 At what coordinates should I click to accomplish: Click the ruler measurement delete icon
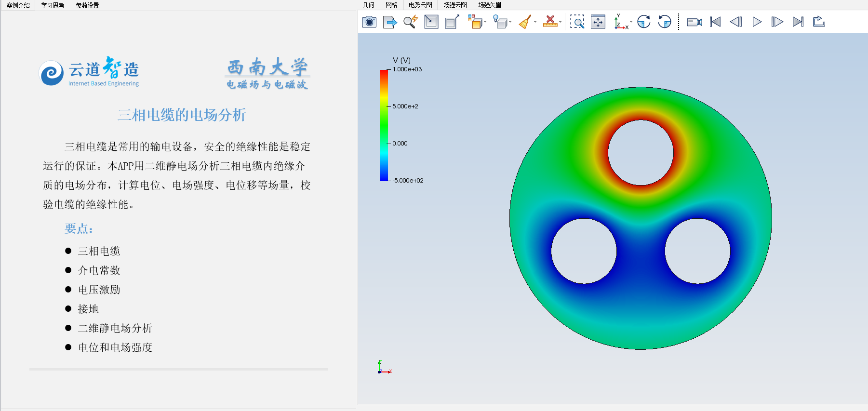point(550,22)
